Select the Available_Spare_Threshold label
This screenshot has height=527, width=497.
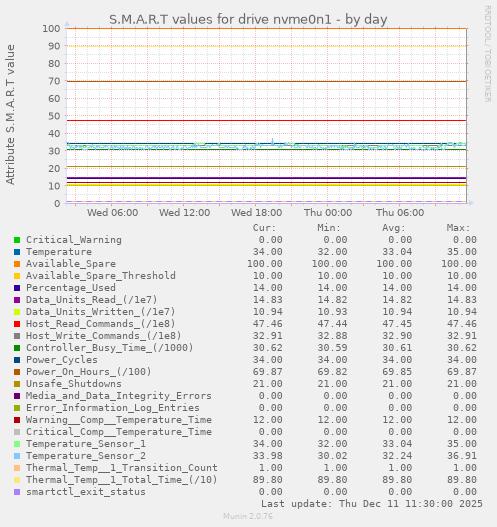pyautogui.click(x=101, y=276)
